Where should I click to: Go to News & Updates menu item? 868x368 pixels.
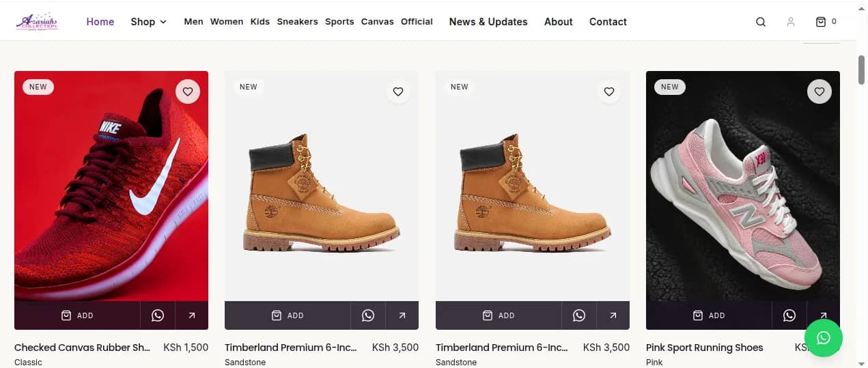click(x=488, y=22)
